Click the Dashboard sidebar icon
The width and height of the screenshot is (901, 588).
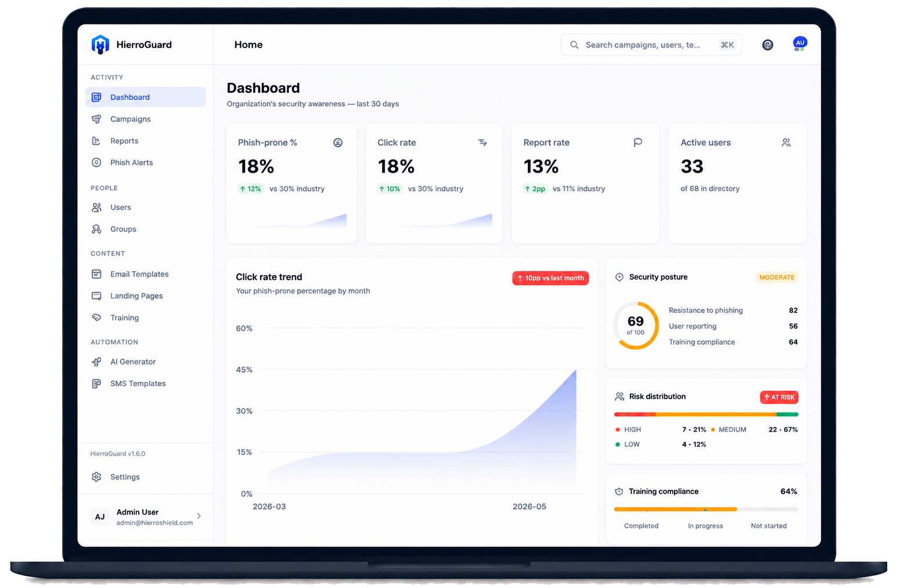[x=96, y=97]
